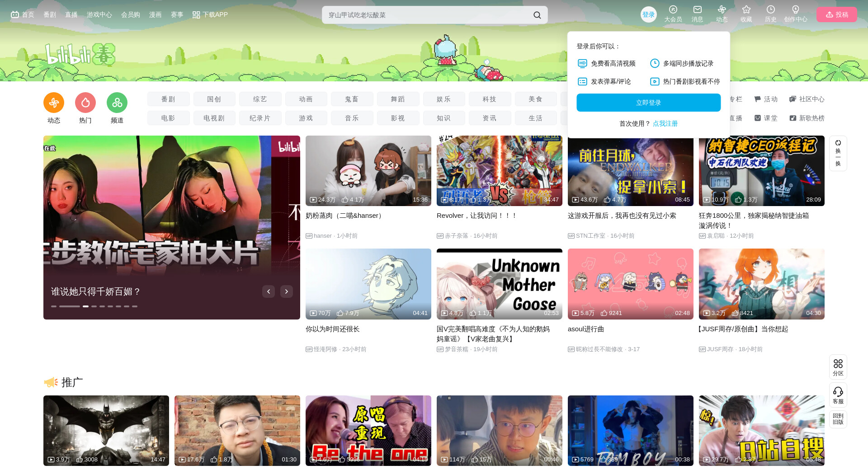Open the 分区 grid icon
Viewport: 868px width, 470px height.
(838, 367)
